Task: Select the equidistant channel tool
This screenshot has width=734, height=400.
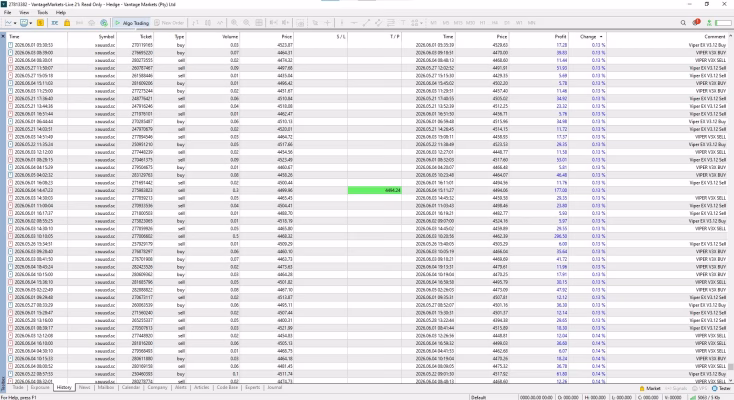Action: pyautogui.click(x=378, y=22)
